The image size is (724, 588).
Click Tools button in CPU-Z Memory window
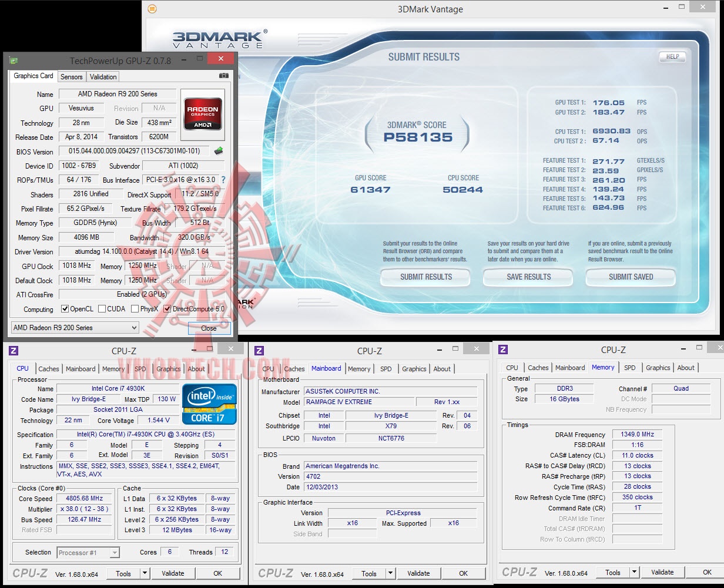(613, 572)
